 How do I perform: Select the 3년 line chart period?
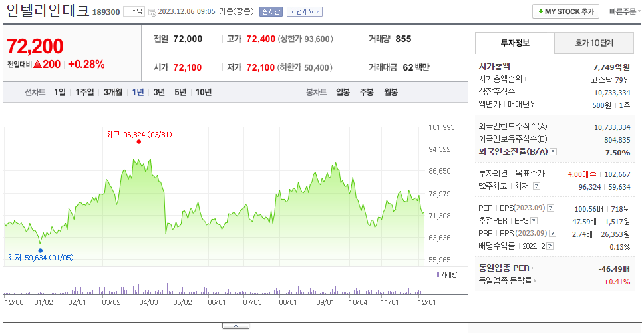159,92
